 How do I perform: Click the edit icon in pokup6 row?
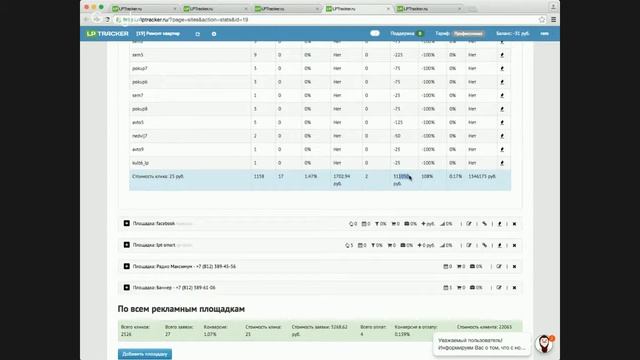[502, 82]
